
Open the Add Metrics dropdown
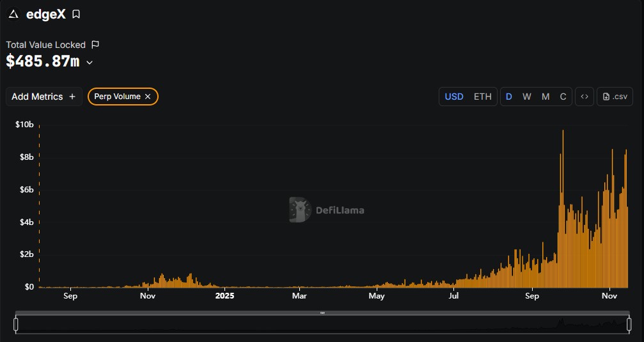[x=44, y=97]
